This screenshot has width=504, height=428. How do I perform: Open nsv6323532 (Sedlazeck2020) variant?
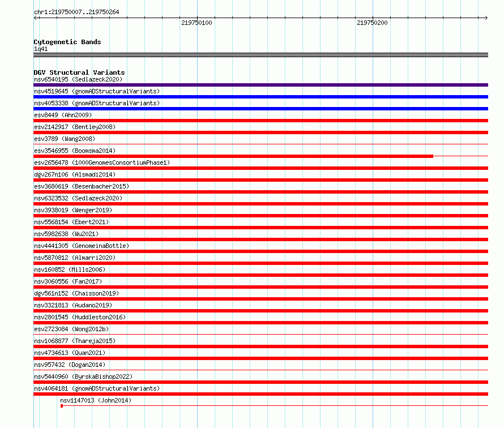(x=78, y=198)
